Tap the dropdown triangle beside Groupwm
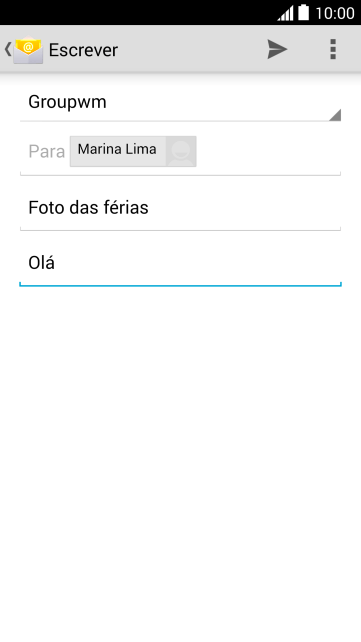This screenshot has width=361, height=642. click(x=335, y=115)
